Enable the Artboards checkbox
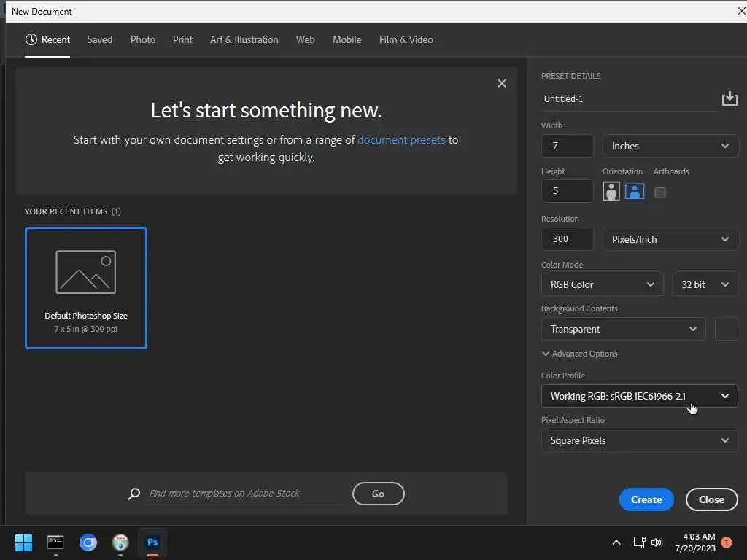747x560 pixels. pyautogui.click(x=659, y=192)
